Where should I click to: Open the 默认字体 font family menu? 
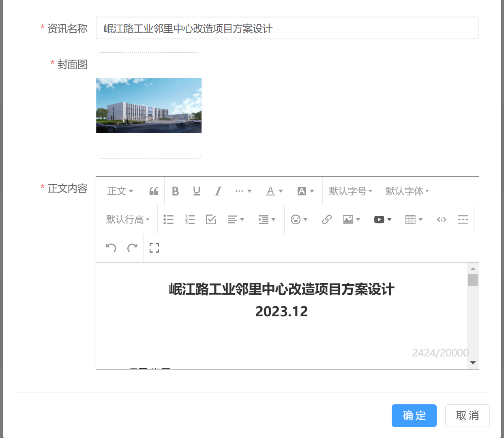pyautogui.click(x=407, y=191)
